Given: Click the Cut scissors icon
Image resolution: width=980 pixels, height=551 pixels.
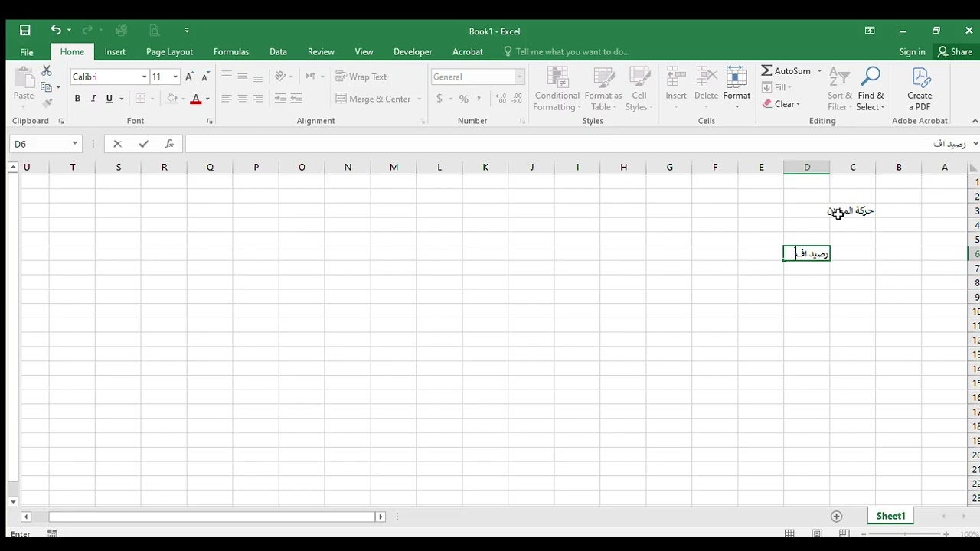Looking at the screenshot, I should pos(46,71).
